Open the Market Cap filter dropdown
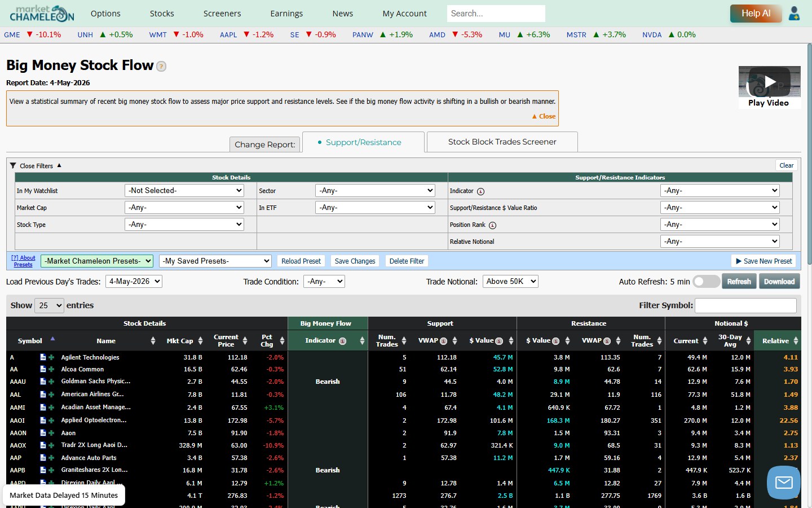This screenshot has width=812, height=508. pos(184,208)
